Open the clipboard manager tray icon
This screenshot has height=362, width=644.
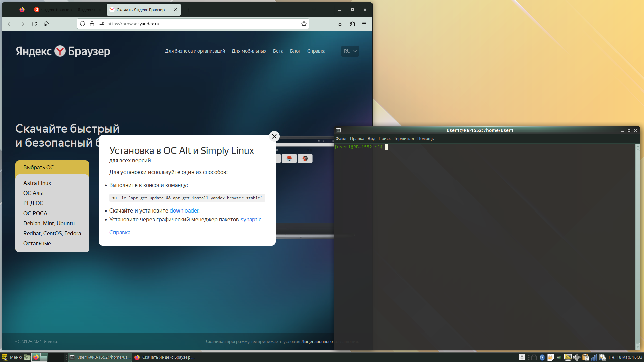585,357
